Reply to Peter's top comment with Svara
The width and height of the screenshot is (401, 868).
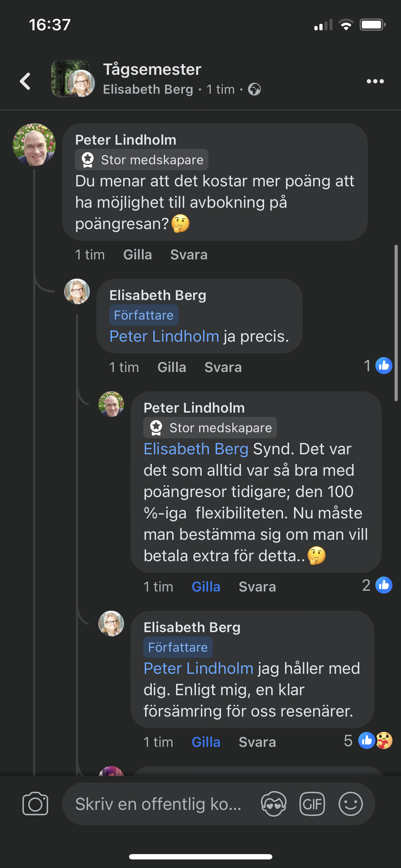click(x=189, y=255)
